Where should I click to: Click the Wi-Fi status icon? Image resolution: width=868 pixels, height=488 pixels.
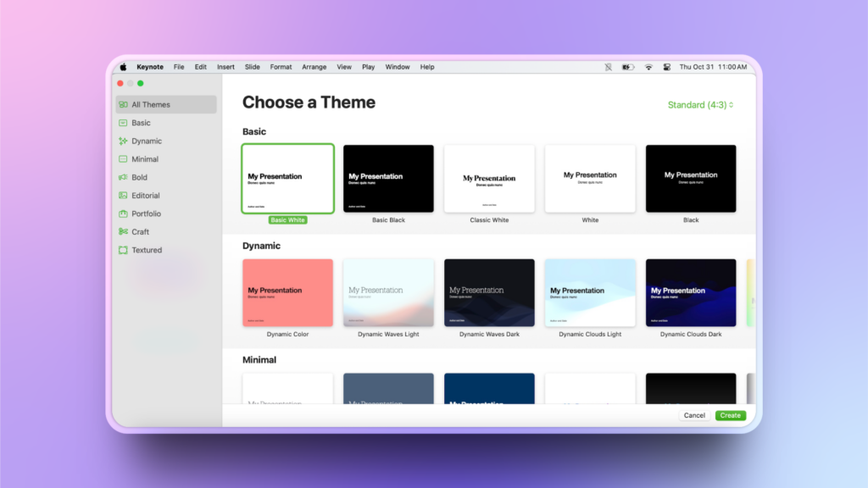tap(648, 67)
